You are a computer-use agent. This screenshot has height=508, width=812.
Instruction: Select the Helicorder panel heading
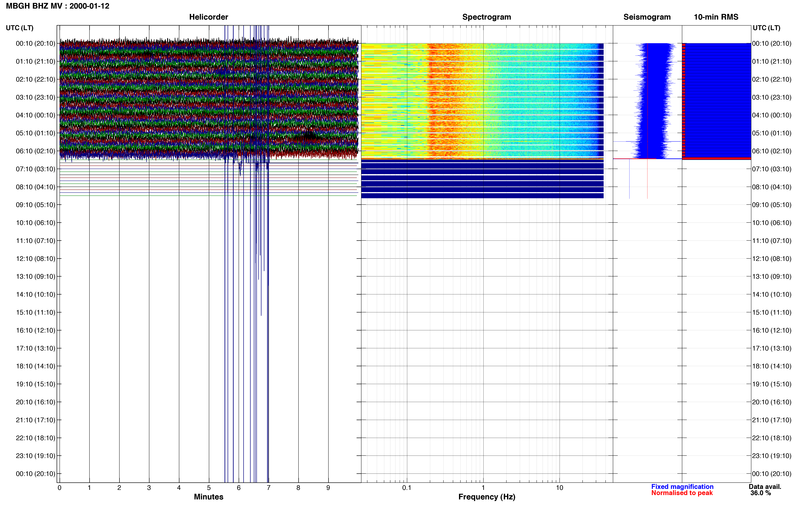coord(209,17)
